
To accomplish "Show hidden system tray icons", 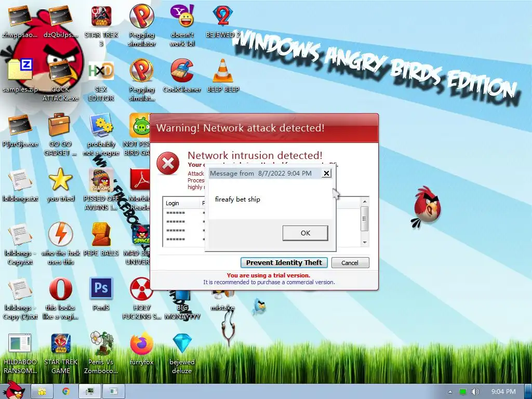I will 450,392.
